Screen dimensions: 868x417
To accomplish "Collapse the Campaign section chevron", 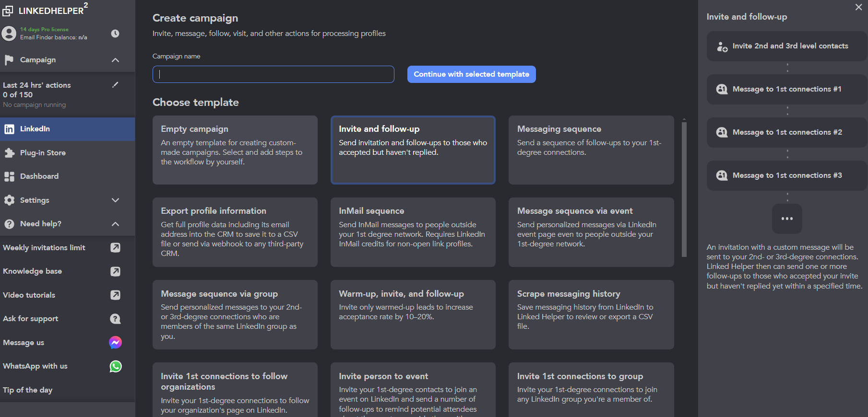I will 115,60.
